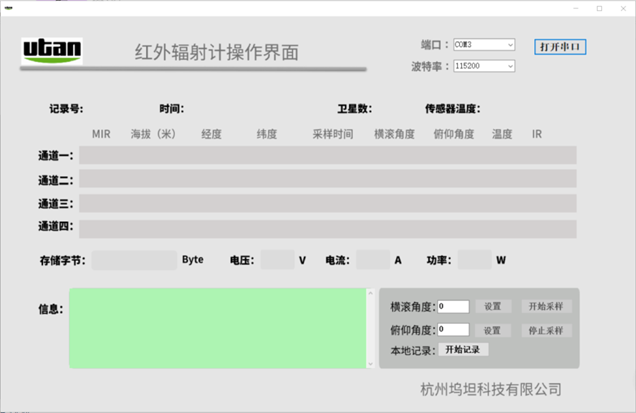The height and width of the screenshot is (413, 636).
Task: Start sampling with 开始采样
Action: click(x=546, y=307)
